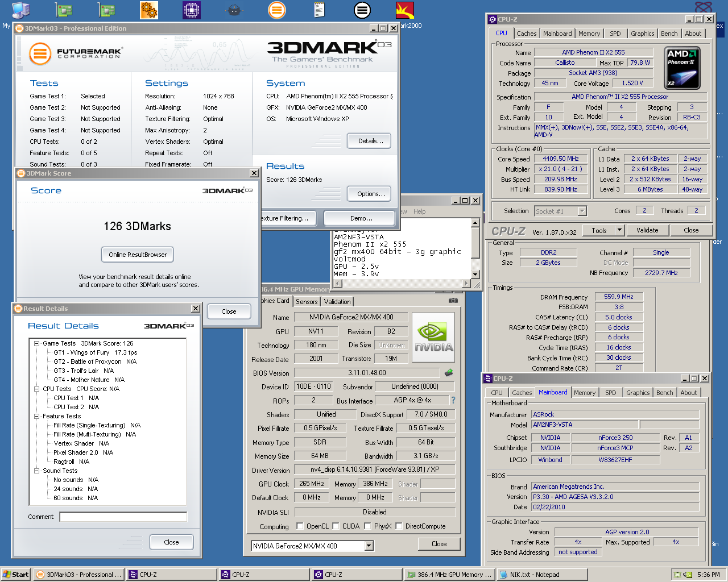Enable the DirectCompute checkbox
This screenshot has width=728, height=582.
pyautogui.click(x=399, y=526)
